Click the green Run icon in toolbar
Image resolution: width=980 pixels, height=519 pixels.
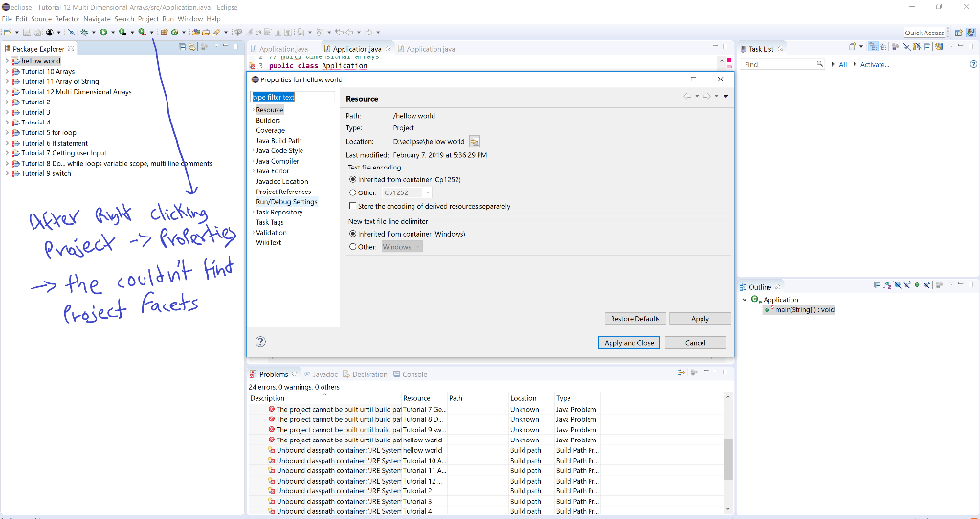pos(103,32)
